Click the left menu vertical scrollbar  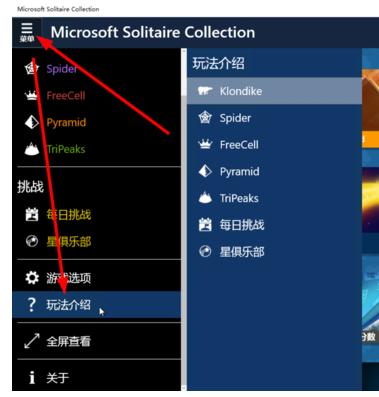tap(184, 219)
